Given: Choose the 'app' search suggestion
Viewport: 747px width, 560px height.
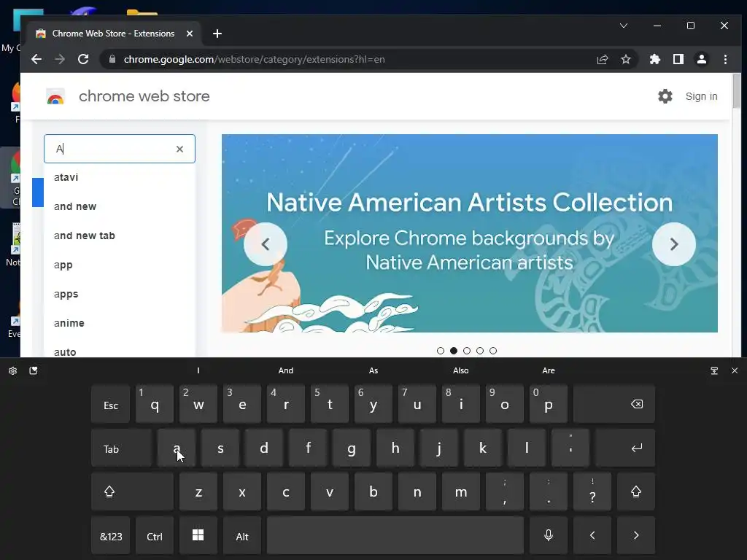Looking at the screenshot, I should point(120,265).
